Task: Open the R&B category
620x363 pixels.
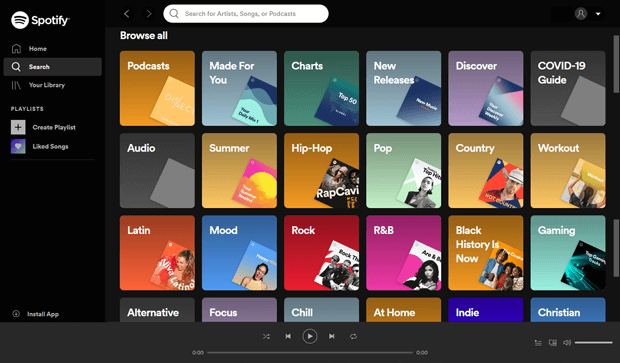Action: pos(403,253)
